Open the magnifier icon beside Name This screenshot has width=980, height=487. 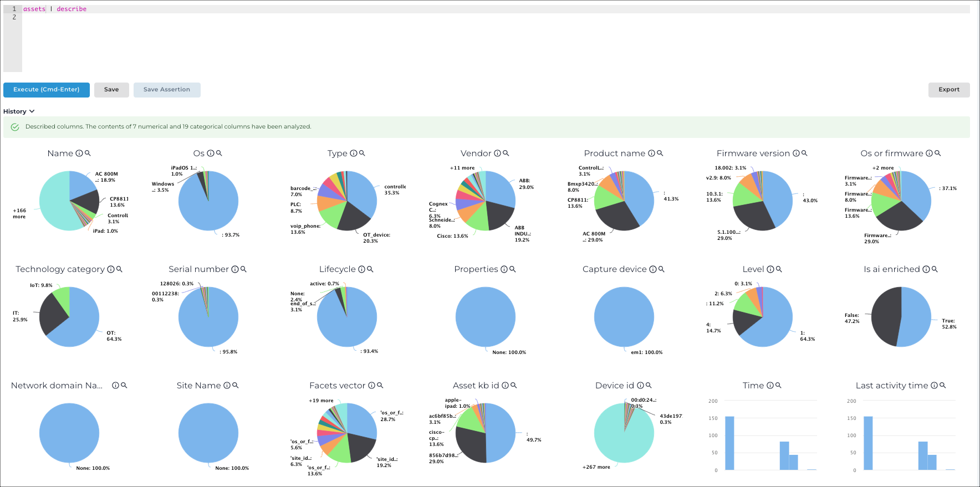tap(88, 153)
